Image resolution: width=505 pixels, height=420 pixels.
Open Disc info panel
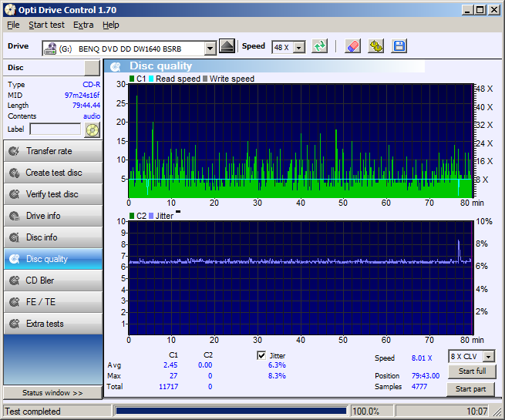coord(53,237)
